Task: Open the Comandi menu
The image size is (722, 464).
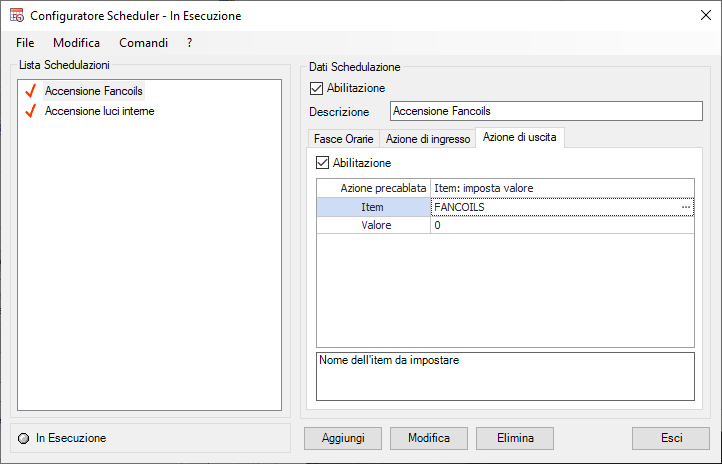Action: coord(143,43)
